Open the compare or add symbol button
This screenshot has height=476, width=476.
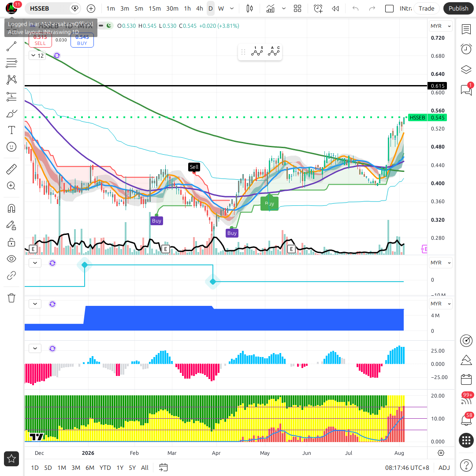pos(91,8)
